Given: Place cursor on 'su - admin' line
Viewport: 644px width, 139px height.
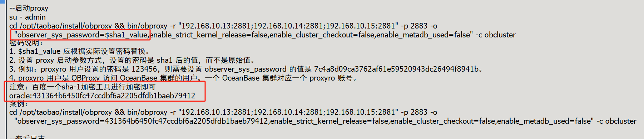Looking at the screenshot, I should (x=28, y=17).
